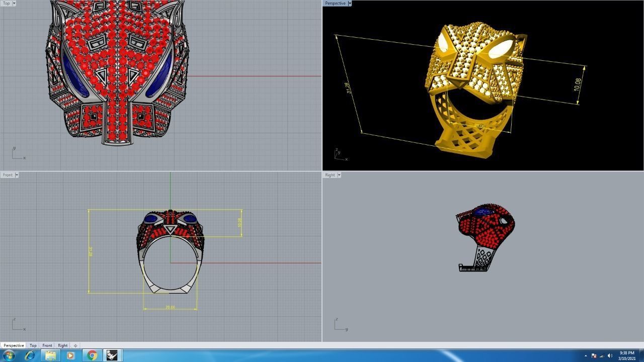
Task: Select the Rhino application taskbar icon
Action: tap(112, 355)
